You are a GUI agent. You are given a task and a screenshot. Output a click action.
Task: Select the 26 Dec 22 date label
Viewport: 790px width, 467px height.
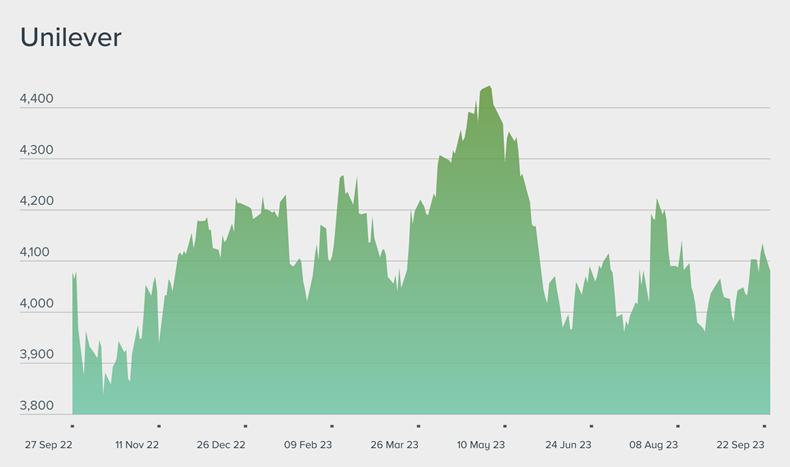222,445
